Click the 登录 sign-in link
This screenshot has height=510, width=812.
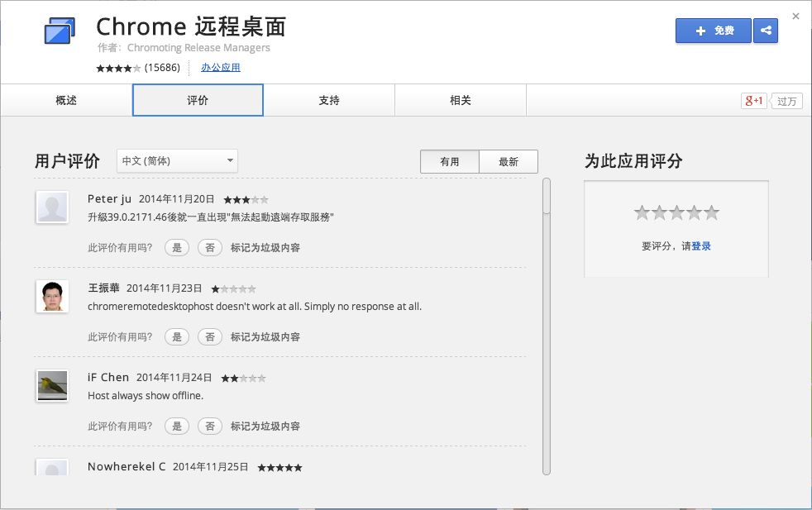[x=701, y=246]
